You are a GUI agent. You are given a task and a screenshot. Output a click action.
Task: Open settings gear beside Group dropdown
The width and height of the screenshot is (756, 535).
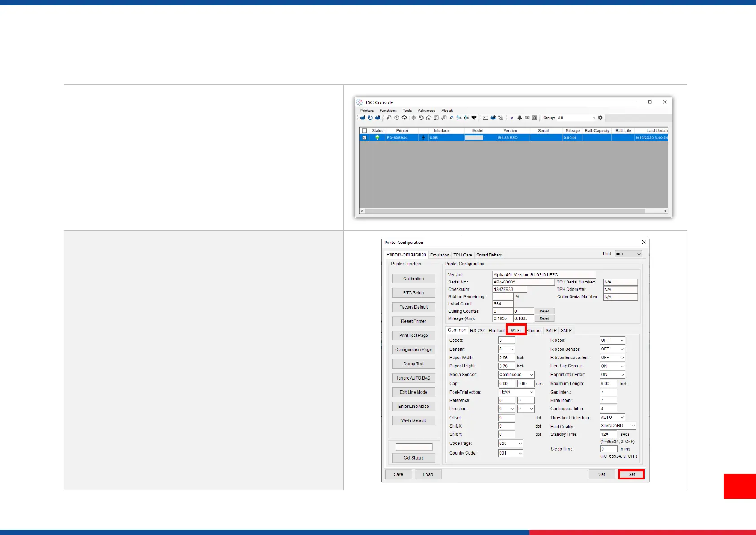(600, 118)
